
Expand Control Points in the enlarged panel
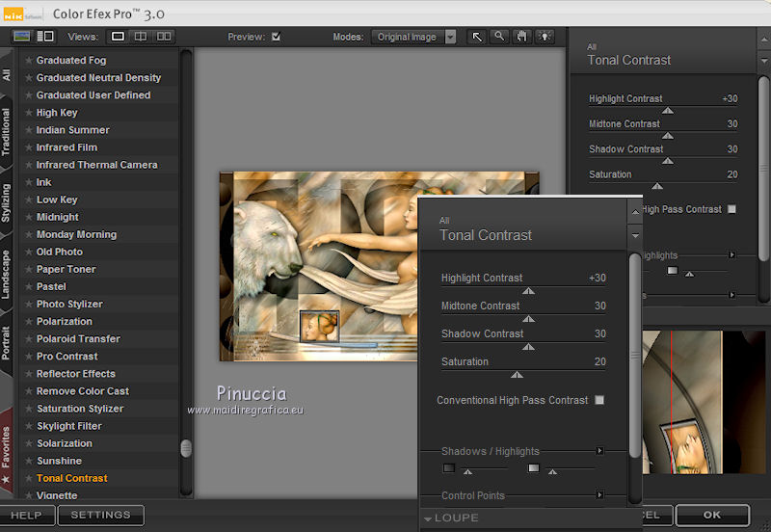point(599,495)
